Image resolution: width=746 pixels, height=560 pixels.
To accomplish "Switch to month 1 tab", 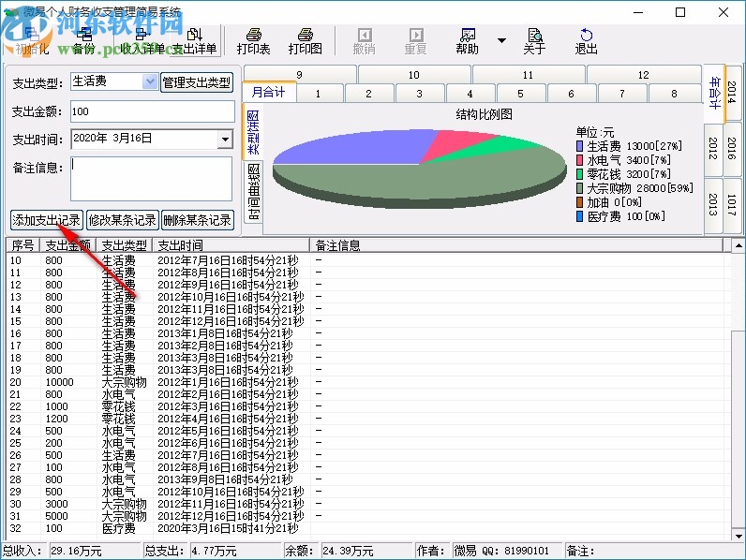I will pos(319,94).
